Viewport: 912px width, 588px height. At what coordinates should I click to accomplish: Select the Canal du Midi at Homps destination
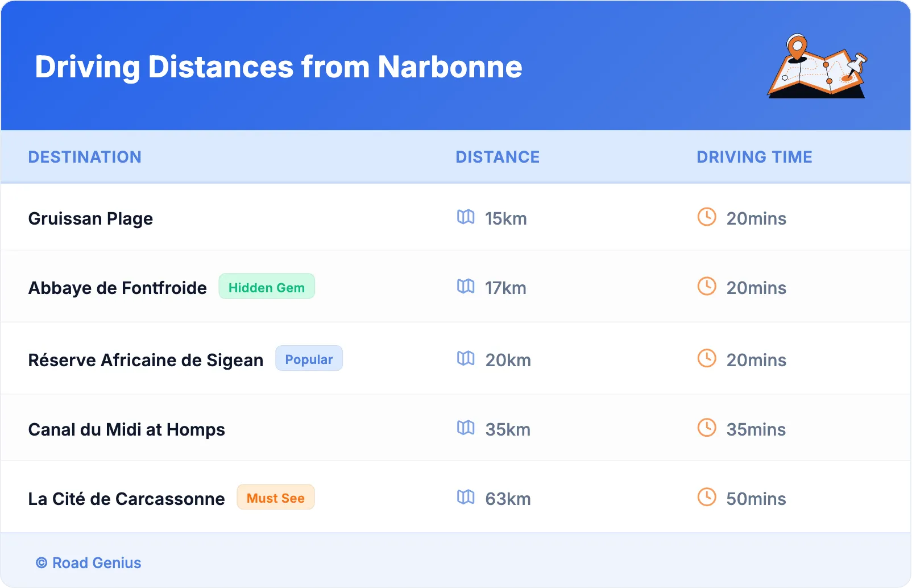pos(127,430)
